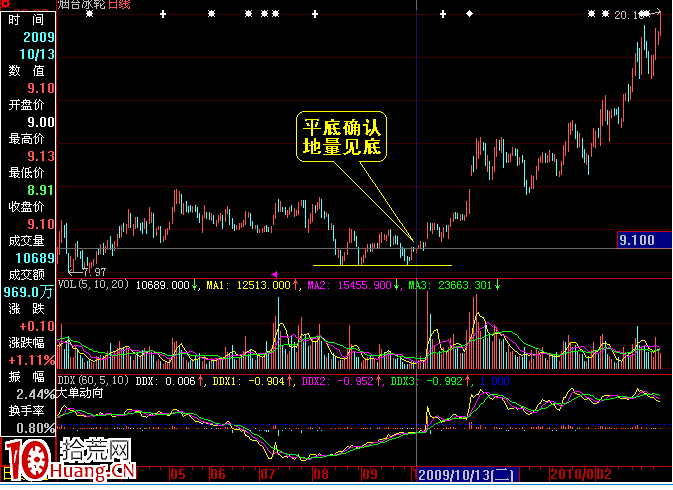Click the 2010/0 year label on time axis
This screenshot has width=673, height=490.
click(573, 474)
